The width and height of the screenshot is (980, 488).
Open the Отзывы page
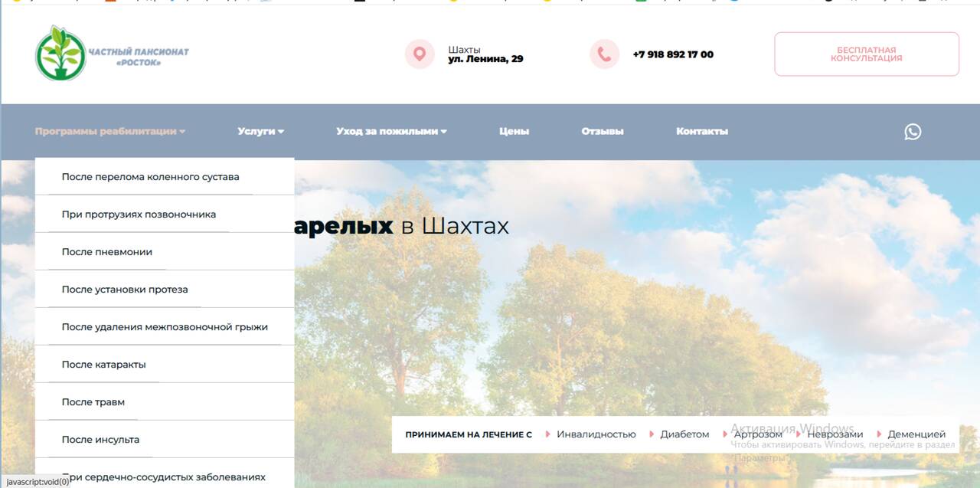[602, 131]
